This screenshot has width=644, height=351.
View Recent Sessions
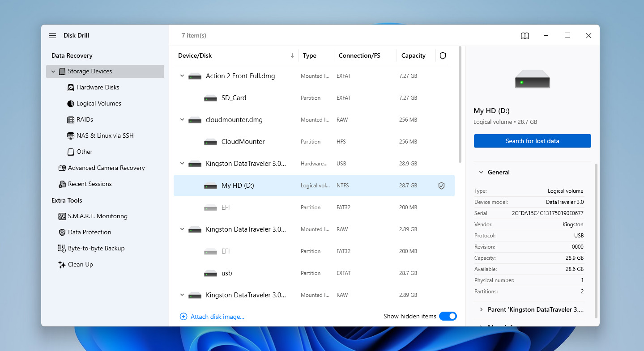[x=90, y=184]
